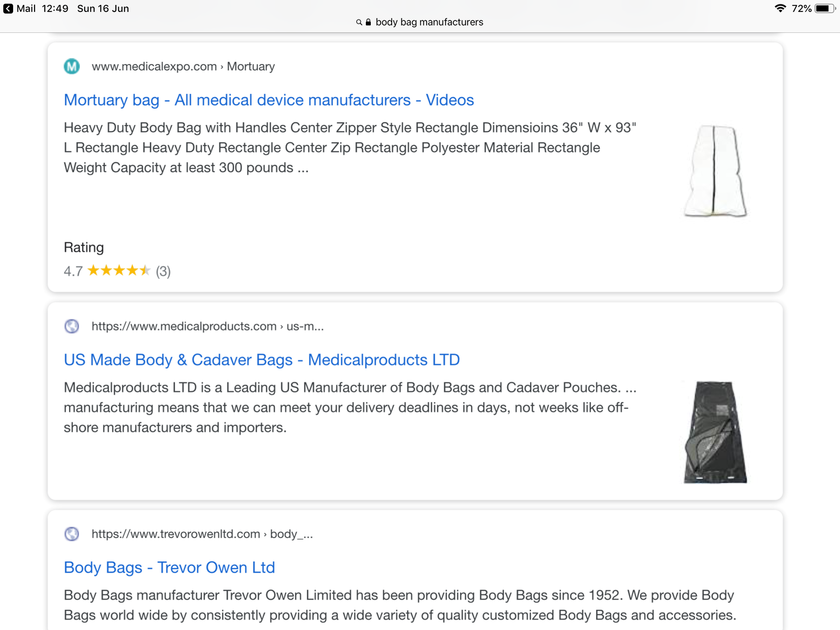Tap the Back to Mail arrow icon
Viewport: 840px width, 630px height.
pos(8,9)
